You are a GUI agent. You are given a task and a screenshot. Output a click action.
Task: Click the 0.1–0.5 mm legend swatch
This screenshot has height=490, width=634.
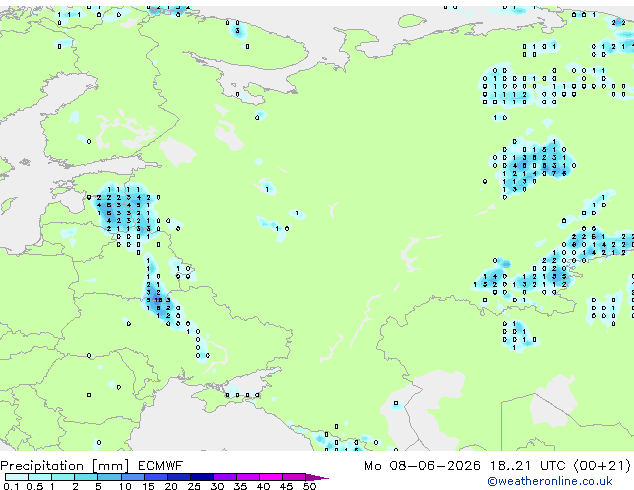(17, 477)
